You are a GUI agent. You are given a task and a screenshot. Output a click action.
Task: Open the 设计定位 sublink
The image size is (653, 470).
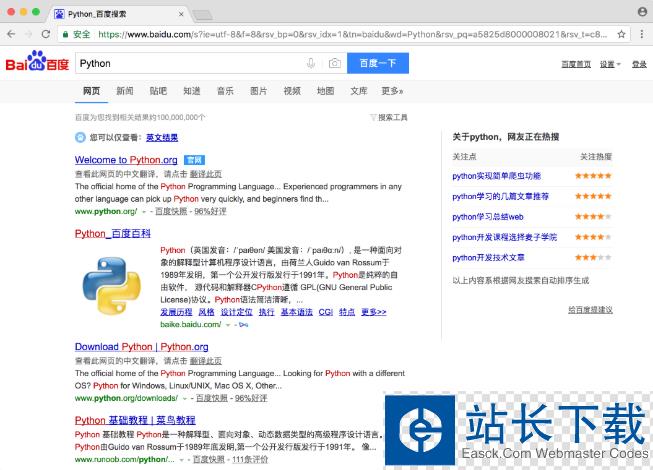[237, 312]
